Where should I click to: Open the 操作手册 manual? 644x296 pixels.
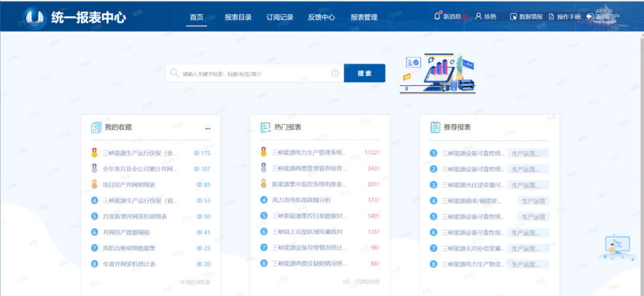pyautogui.click(x=564, y=17)
